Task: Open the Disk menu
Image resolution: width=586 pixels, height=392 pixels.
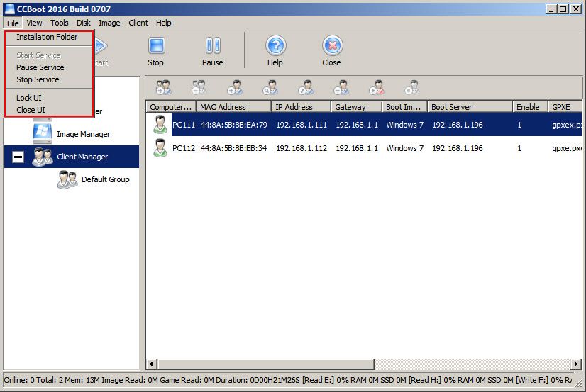Action: [x=84, y=23]
